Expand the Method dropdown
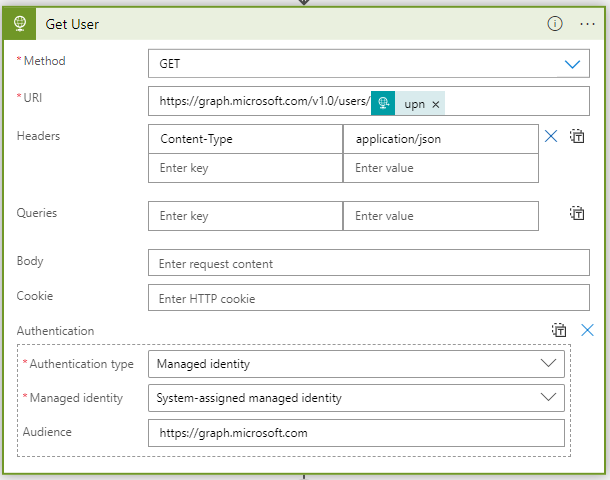 coord(572,64)
